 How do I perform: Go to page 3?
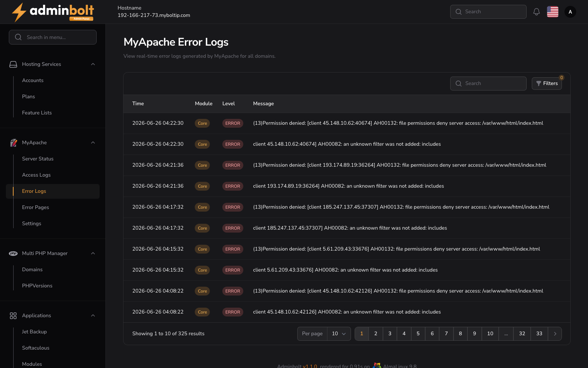click(x=390, y=334)
